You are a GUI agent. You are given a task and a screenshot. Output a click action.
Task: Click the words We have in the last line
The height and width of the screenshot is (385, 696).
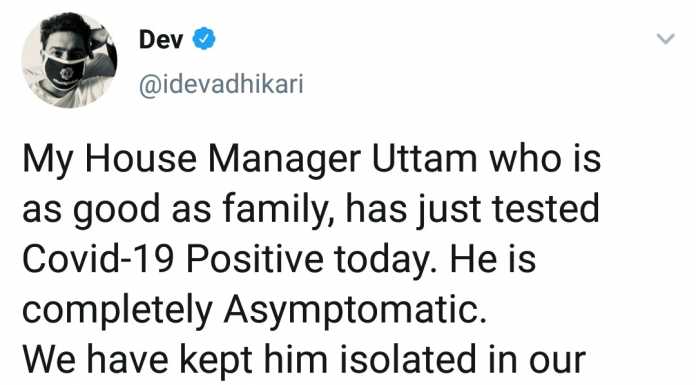click(95, 359)
